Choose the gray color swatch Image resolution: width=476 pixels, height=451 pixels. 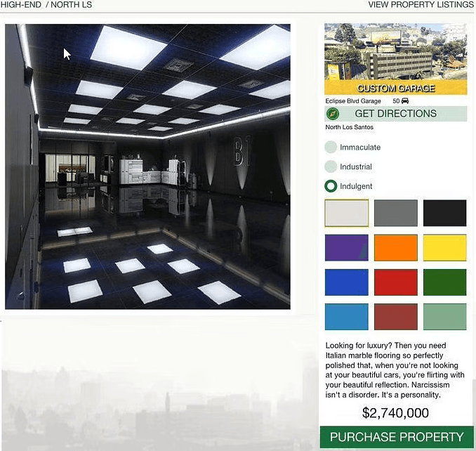pos(395,213)
